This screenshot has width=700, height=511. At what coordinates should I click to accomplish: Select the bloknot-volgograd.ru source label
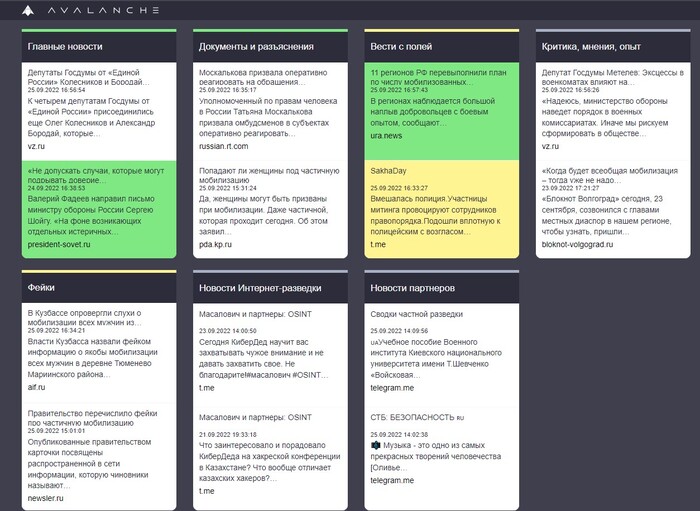577,244
